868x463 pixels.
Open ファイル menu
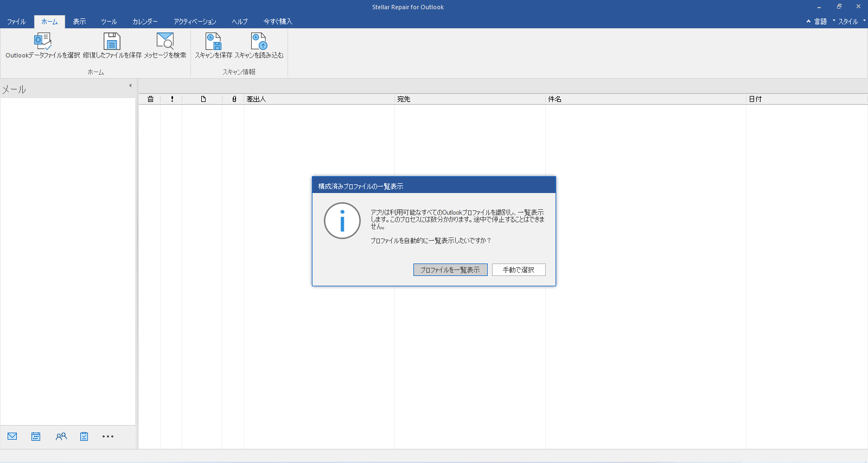(x=16, y=22)
